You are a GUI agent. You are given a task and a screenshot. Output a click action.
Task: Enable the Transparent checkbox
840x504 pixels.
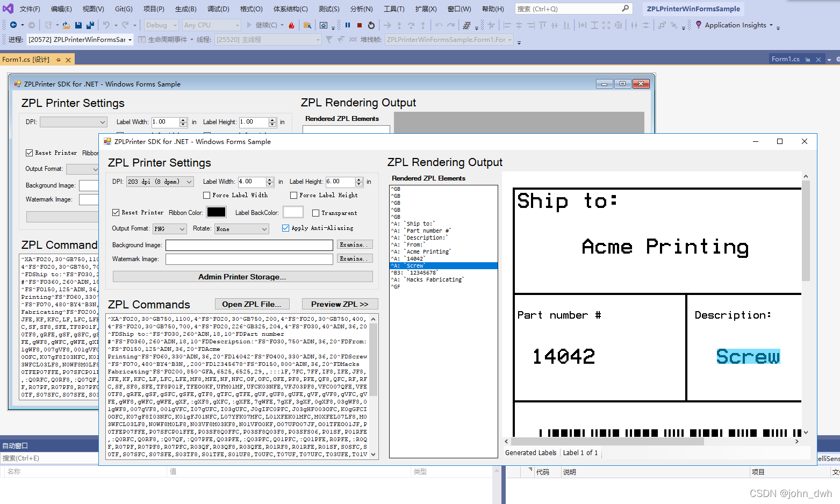point(315,213)
